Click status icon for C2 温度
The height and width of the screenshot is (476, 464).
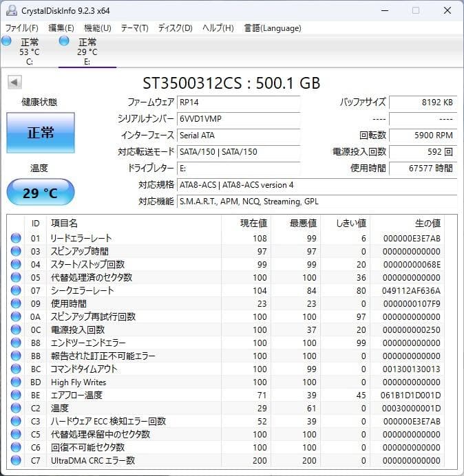pyautogui.click(x=16, y=408)
